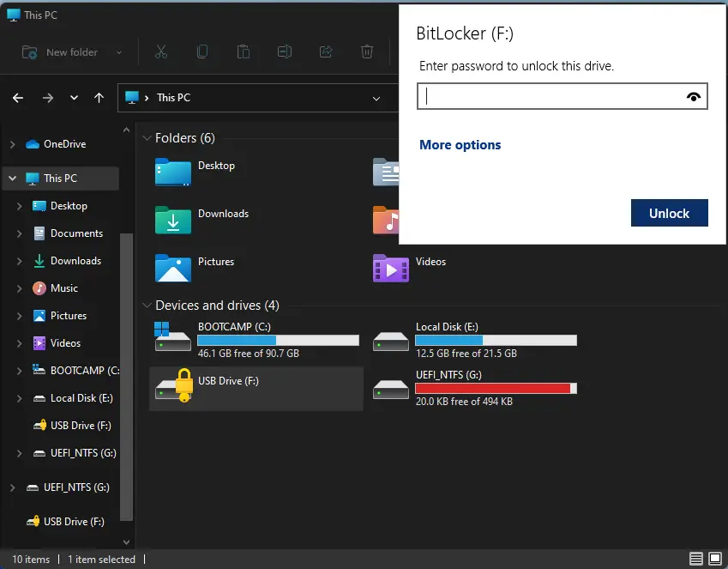This screenshot has height=569, width=728.
Task: Click the Documents folder icon in main pane
Action: (386, 172)
